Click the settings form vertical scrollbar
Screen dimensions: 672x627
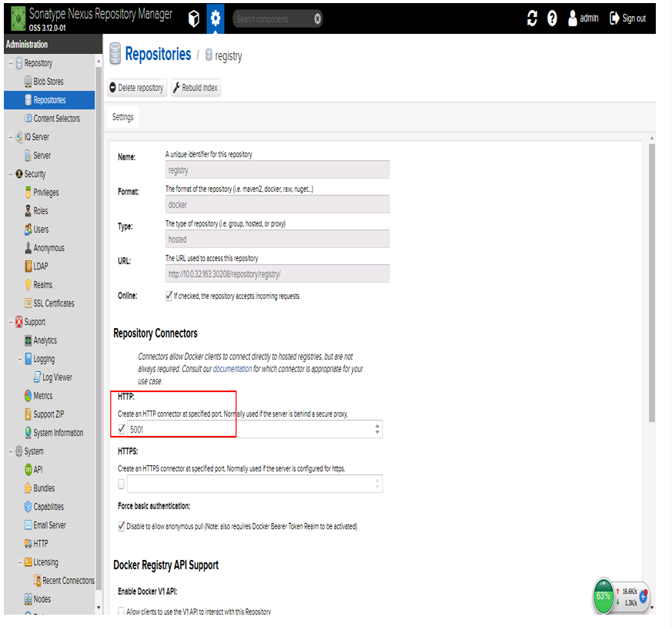pyautogui.click(x=651, y=283)
